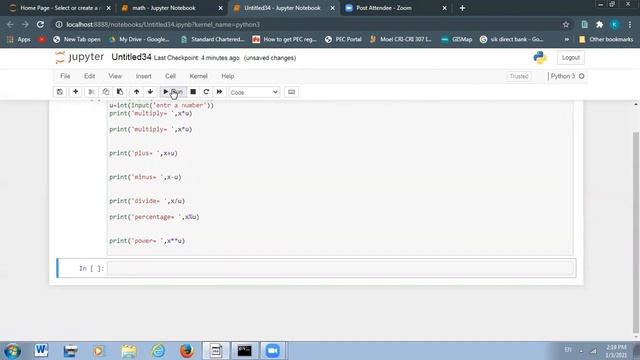Open the Edit menu
640x360 pixels.
(x=89, y=76)
